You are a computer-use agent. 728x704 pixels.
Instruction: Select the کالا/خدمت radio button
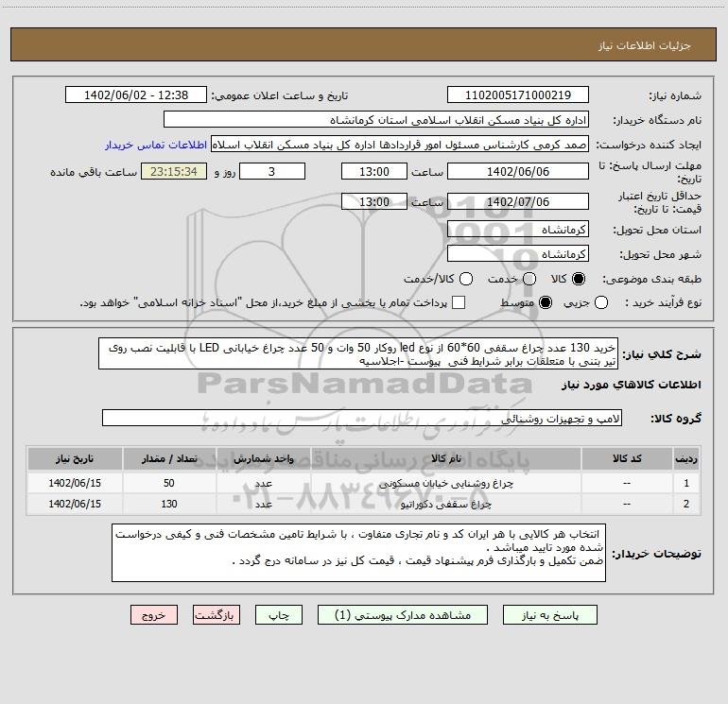[x=466, y=279]
